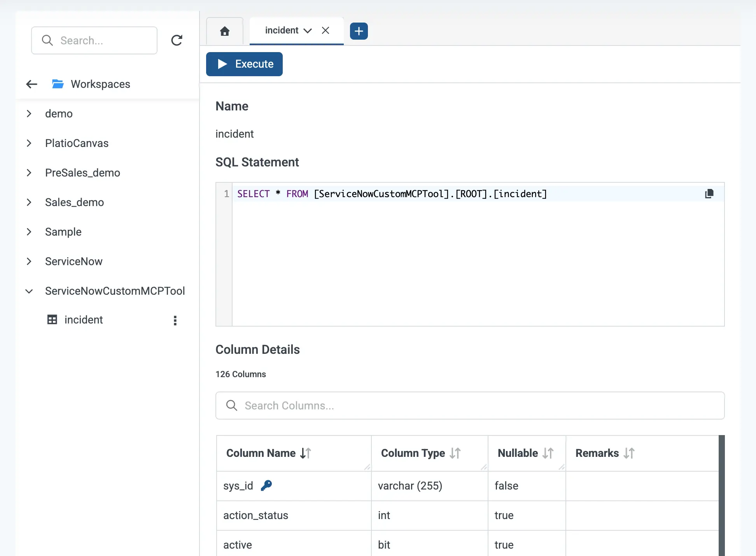Click the column table's vertical scrollbar
This screenshot has width=756, height=556.
point(721,496)
